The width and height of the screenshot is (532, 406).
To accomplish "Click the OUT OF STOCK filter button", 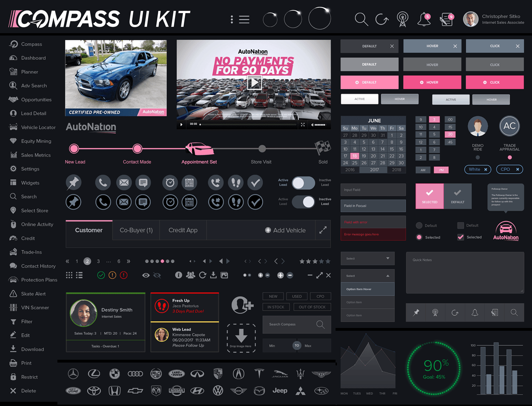I will coord(312,307).
